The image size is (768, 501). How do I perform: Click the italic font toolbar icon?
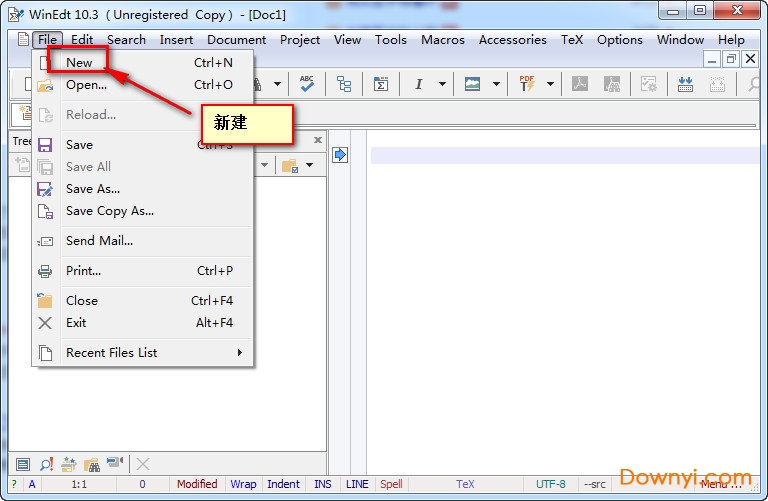point(418,84)
